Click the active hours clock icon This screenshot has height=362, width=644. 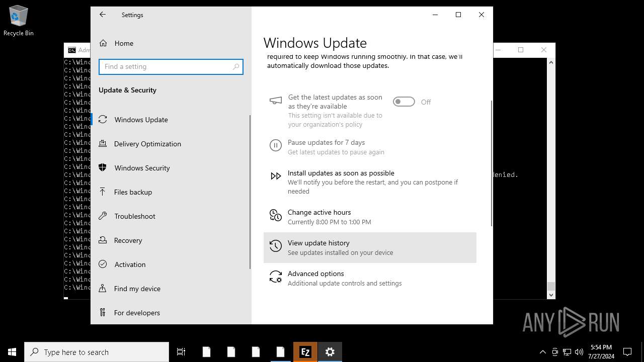(275, 215)
